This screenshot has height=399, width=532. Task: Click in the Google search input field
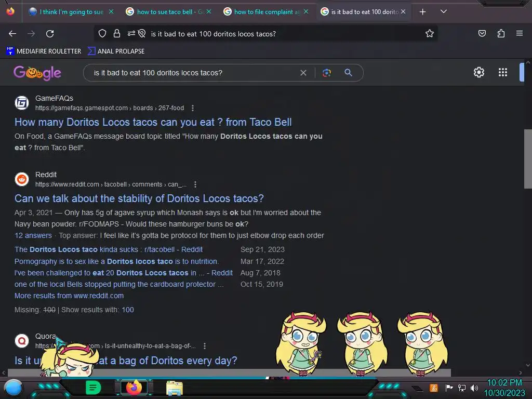pos(193,73)
